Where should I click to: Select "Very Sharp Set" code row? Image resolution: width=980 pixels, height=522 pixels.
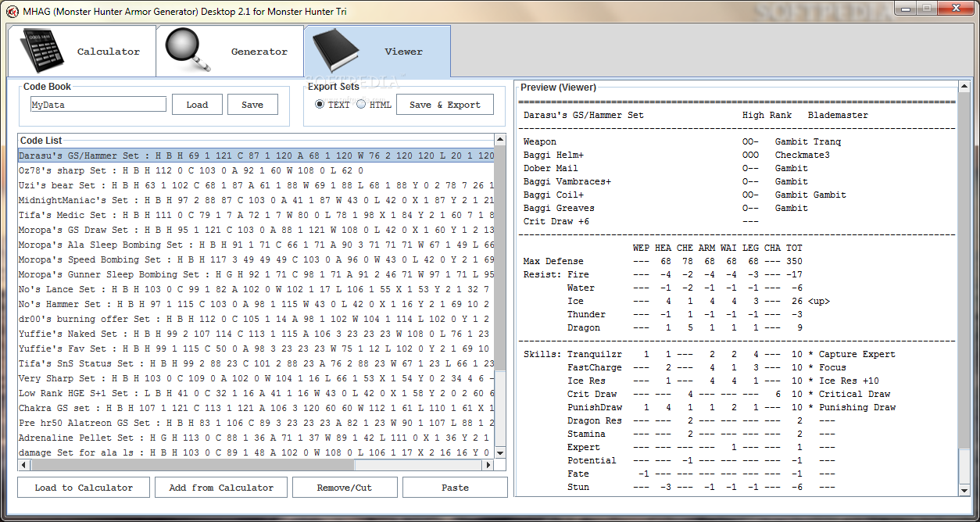tap(256, 378)
